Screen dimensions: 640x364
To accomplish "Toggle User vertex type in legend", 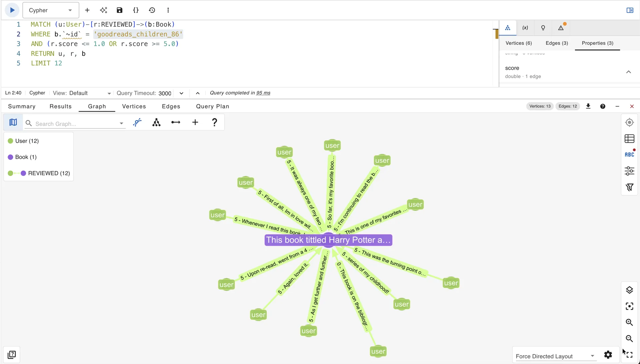I will click(x=23, y=141).
